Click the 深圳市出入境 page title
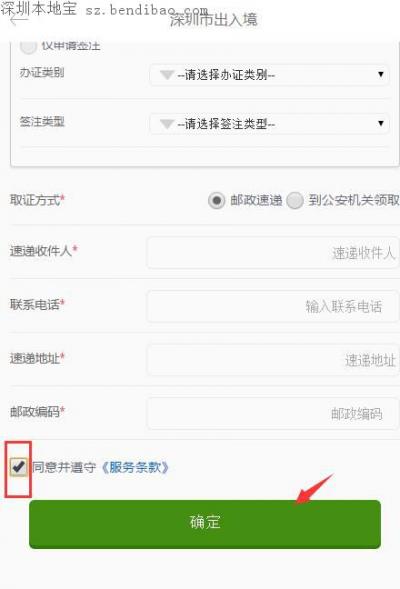400x589 pixels. tap(214, 20)
